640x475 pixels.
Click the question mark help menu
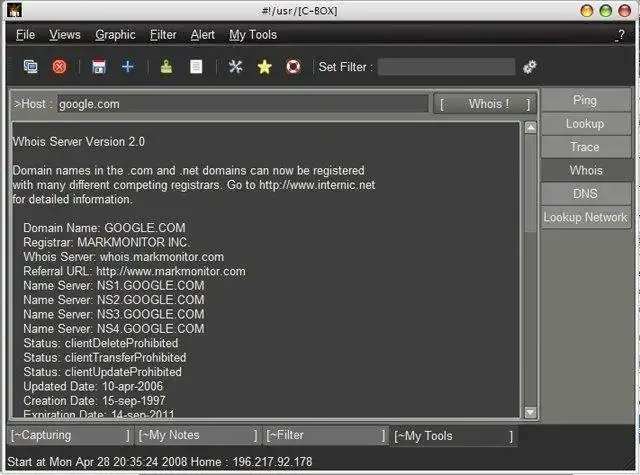tap(620, 35)
